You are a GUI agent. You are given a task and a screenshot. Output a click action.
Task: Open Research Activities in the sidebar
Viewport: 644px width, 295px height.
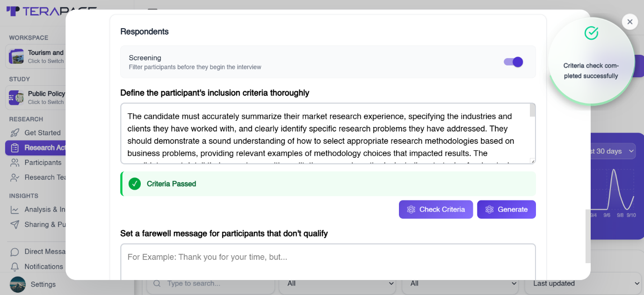coord(36,147)
